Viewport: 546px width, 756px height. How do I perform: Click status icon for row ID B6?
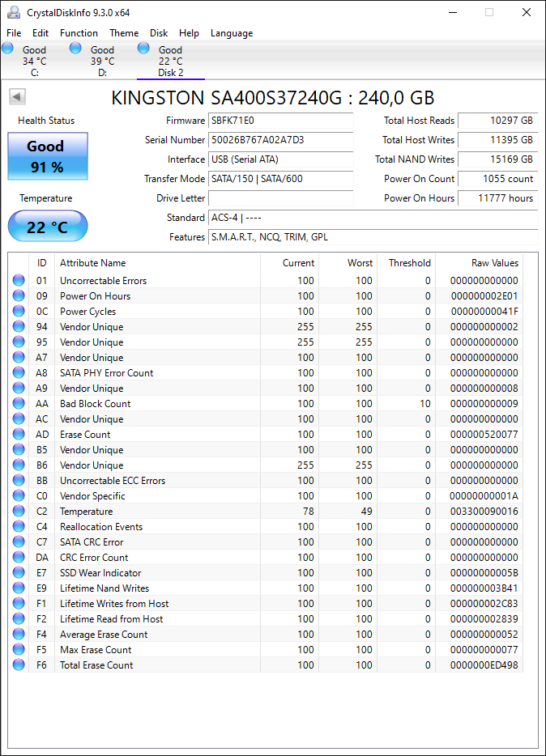click(19, 465)
